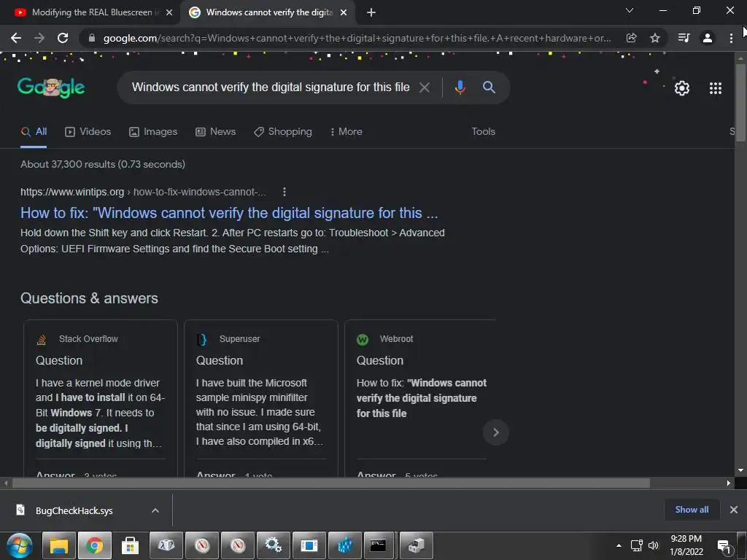Open Chrome three-dot menu
Screen dimensions: 747x560
pos(731,38)
